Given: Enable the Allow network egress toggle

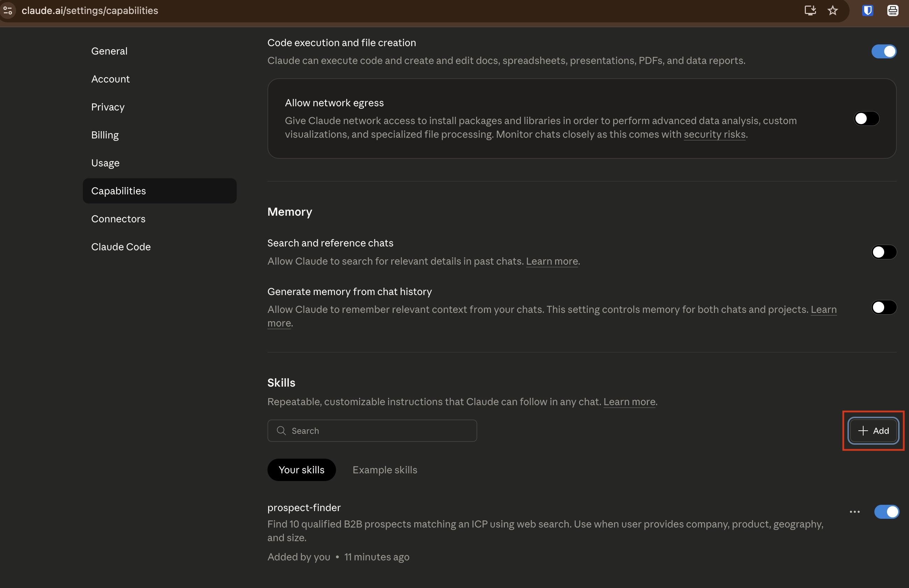Looking at the screenshot, I should [x=866, y=119].
